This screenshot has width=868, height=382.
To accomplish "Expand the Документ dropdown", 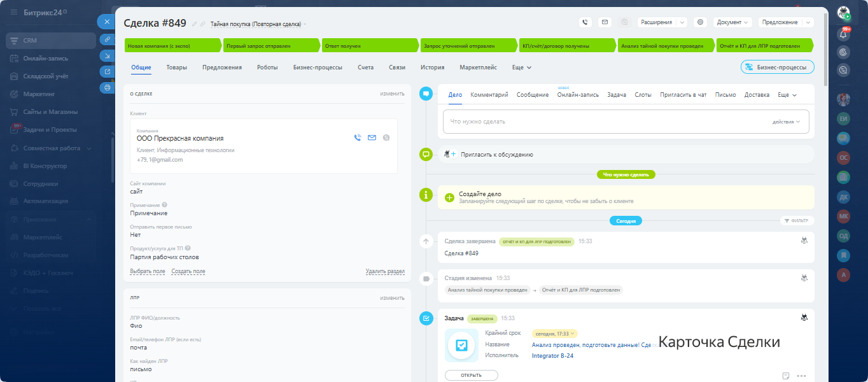I will click(x=732, y=22).
